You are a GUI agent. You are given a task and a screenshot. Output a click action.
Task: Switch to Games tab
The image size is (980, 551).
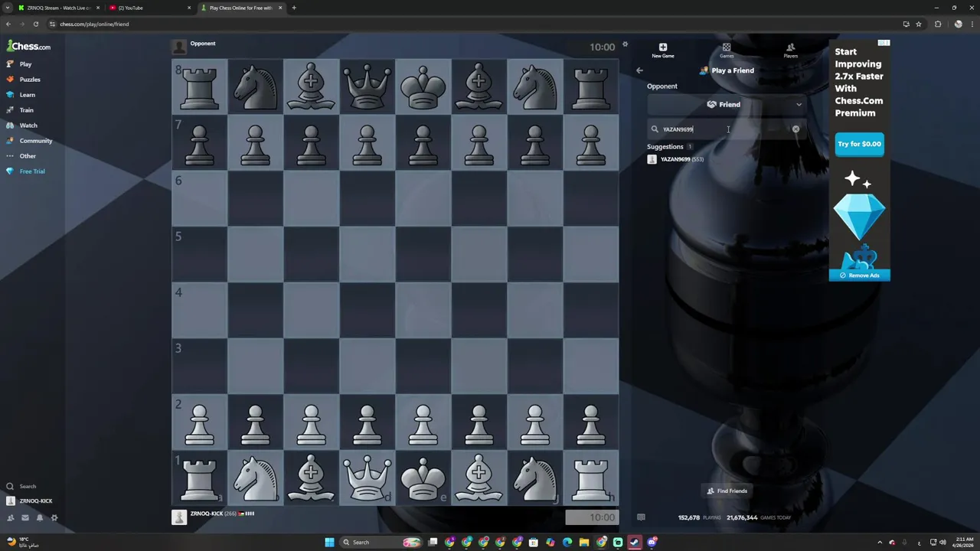tap(727, 51)
